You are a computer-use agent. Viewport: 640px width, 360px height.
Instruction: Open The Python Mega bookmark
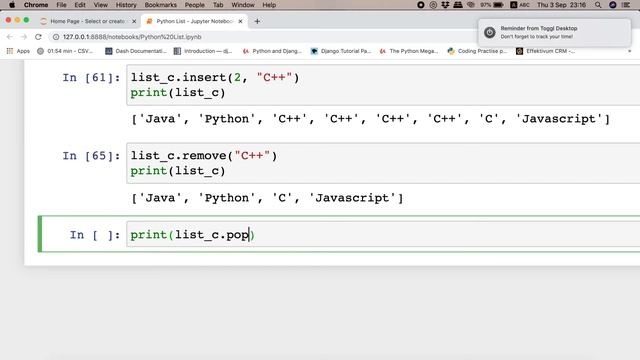(409, 51)
